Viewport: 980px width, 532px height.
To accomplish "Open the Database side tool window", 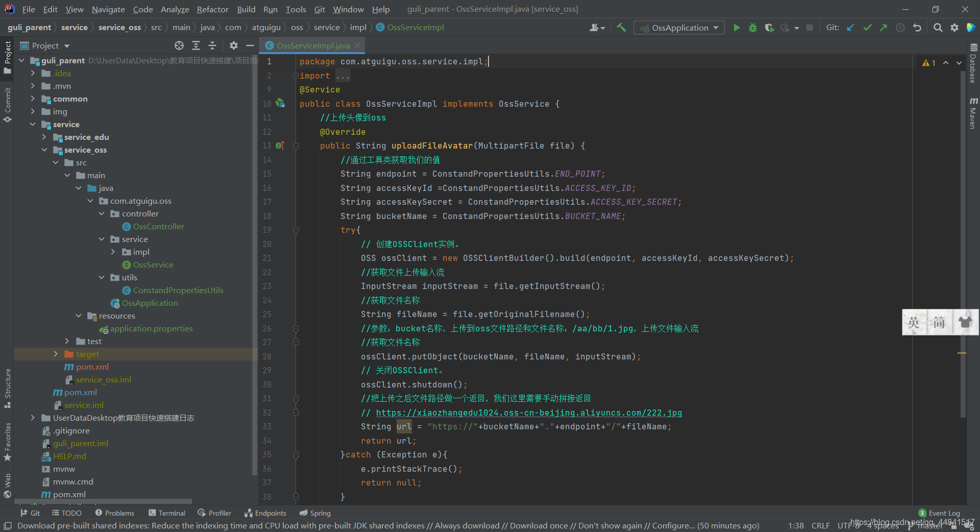I will (x=973, y=64).
